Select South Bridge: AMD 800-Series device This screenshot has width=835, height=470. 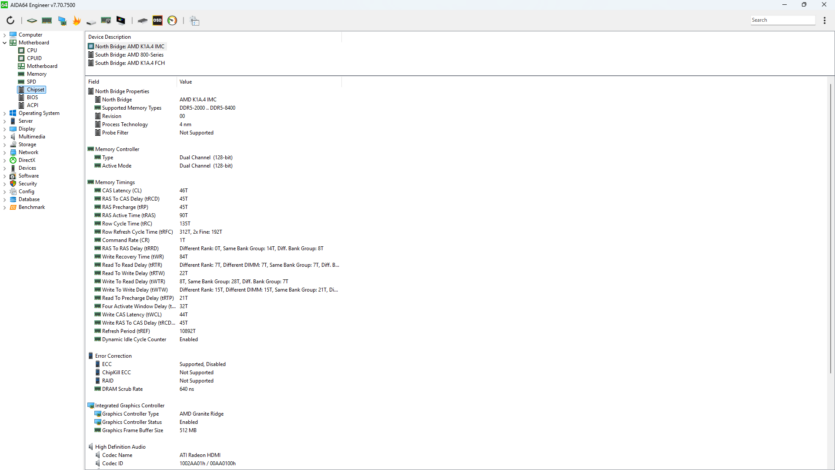point(130,55)
